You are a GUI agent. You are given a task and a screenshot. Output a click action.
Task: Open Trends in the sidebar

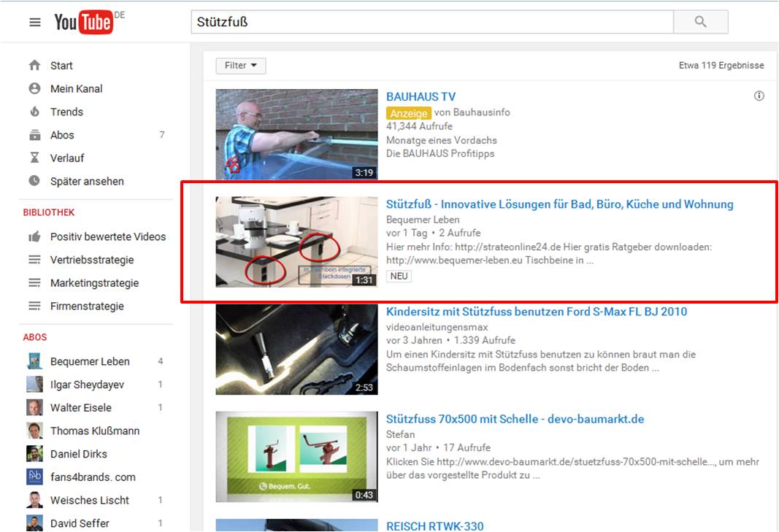pyautogui.click(x=66, y=112)
